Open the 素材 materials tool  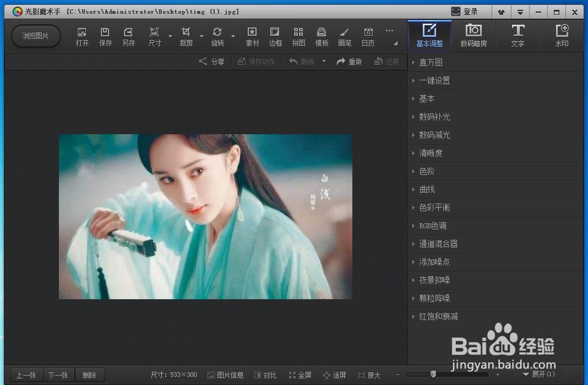[x=252, y=37]
